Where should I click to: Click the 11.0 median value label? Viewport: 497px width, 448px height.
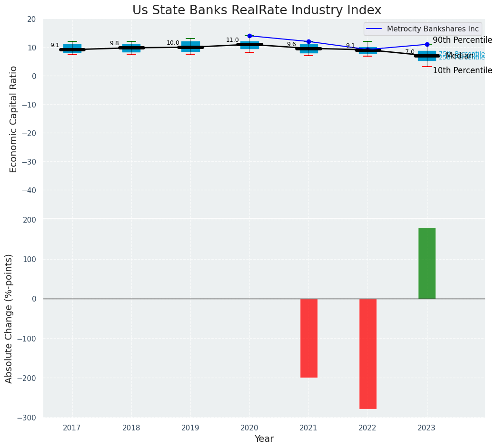coord(232,40)
